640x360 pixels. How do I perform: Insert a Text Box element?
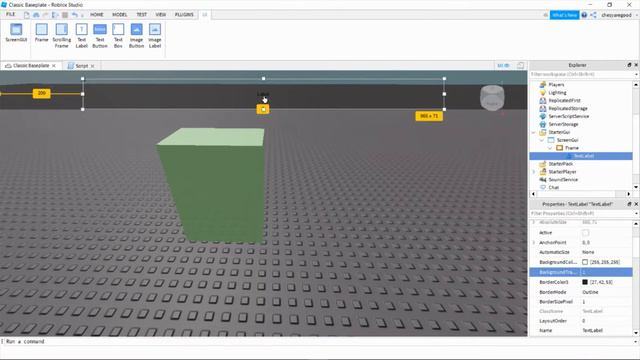point(118,36)
